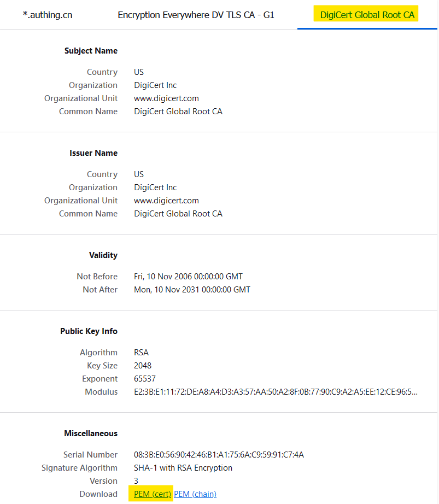Click the Subject Name Organizational Unit value
The height and width of the screenshot is (504, 439).
coord(166,98)
